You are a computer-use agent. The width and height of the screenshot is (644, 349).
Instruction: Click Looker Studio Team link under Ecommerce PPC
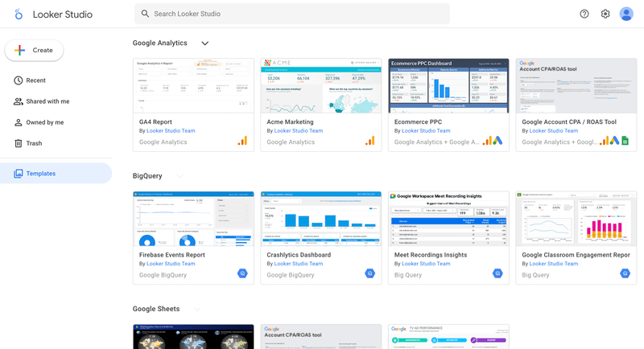point(426,131)
